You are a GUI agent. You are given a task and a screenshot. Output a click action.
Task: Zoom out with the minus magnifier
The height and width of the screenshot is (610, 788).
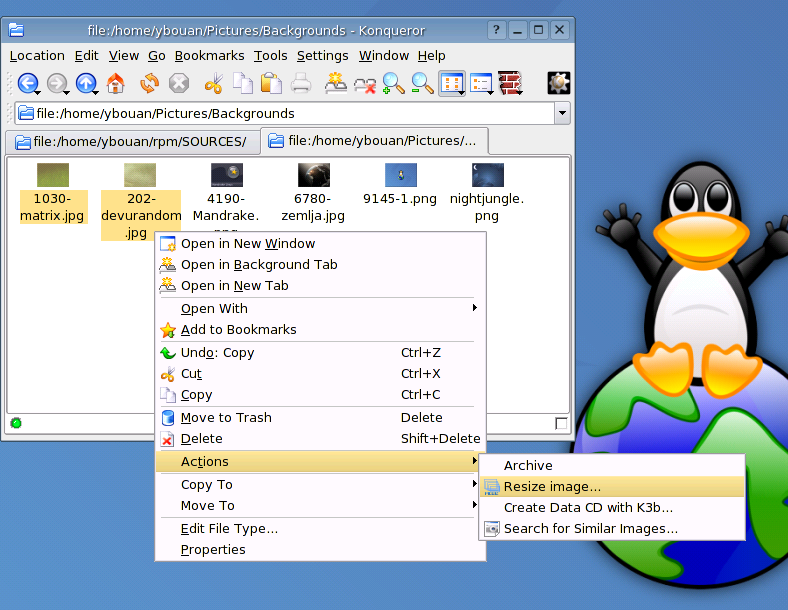tap(422, 83)
